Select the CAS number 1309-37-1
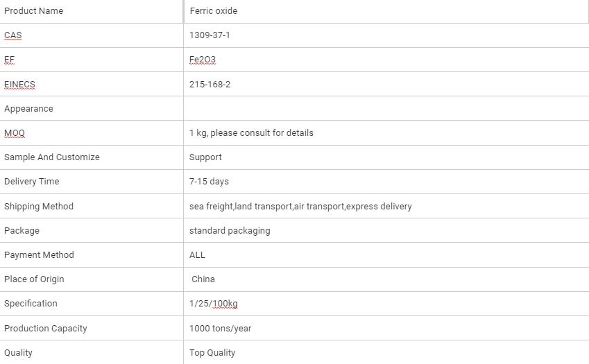Image resolution: width=589 pixels, height=364 pixels. [x=210, y=35]
